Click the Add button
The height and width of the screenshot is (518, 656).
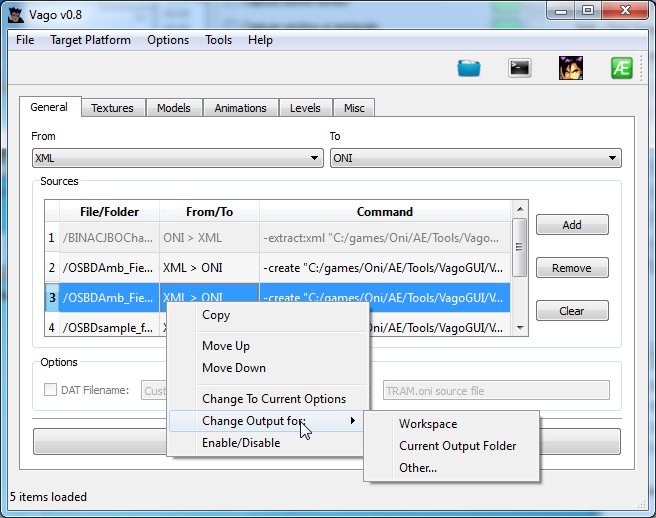click(572, 225)
